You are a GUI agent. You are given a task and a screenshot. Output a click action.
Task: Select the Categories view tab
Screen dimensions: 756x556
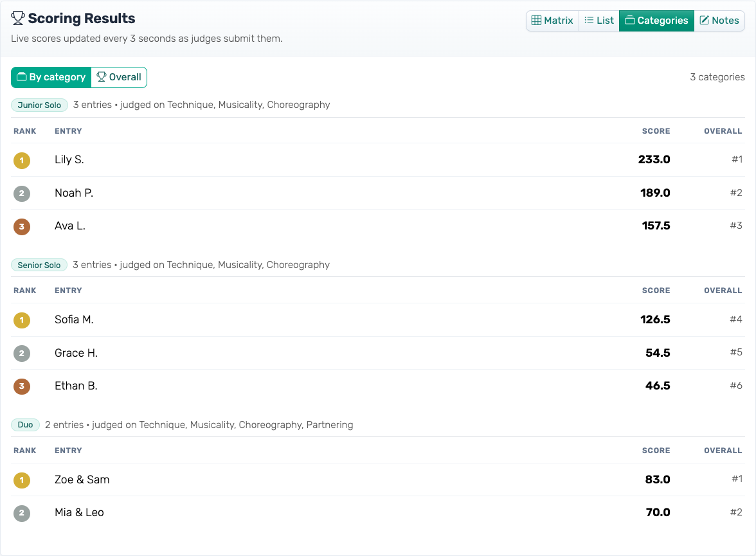(x=657, y=21)
